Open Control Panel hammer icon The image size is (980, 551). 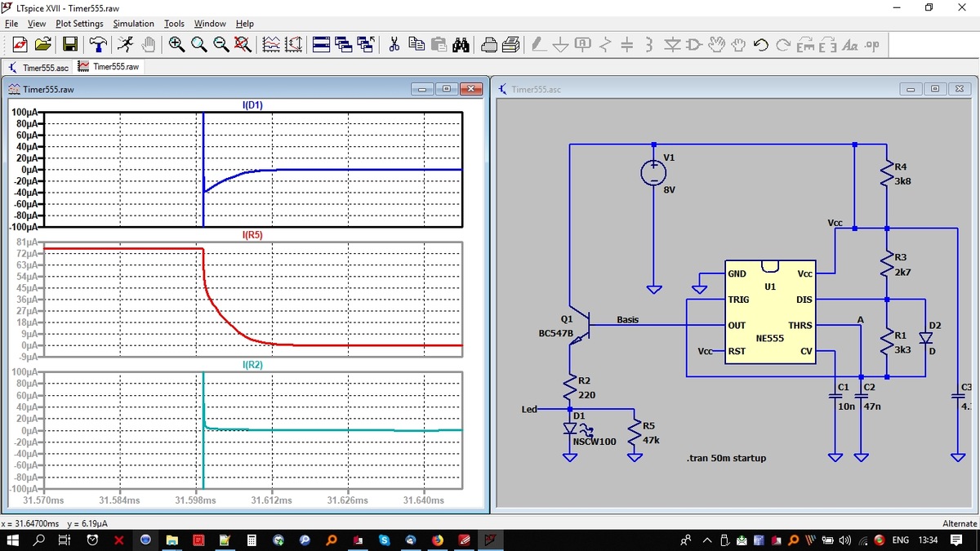coord(97,44)
